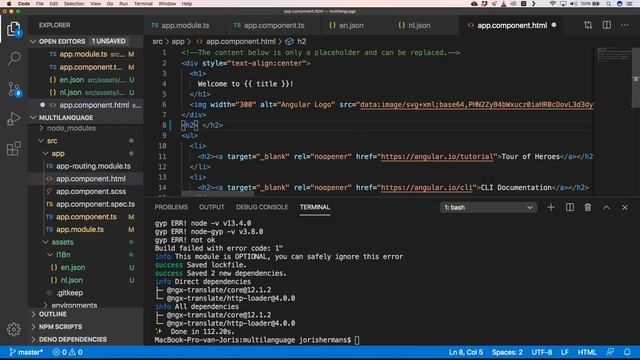Click the code minimap preview
640x360 pixels.
(613, 57)
